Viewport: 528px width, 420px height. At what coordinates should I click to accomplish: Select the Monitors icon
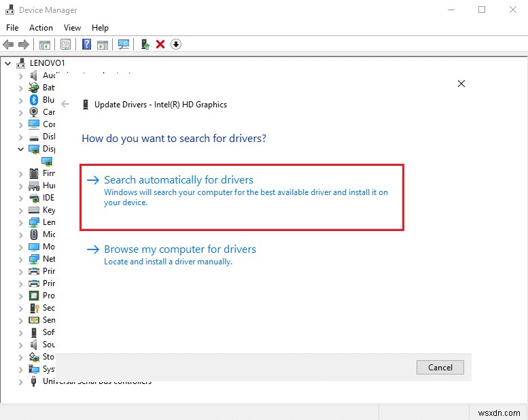[34, 247]
